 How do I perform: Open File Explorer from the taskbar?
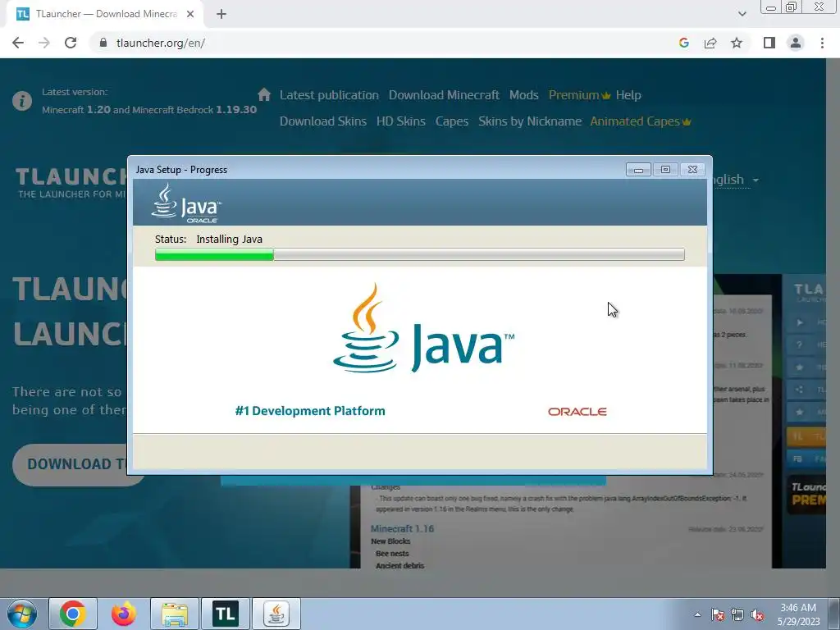pyautogui.click(x=175, y=614)
